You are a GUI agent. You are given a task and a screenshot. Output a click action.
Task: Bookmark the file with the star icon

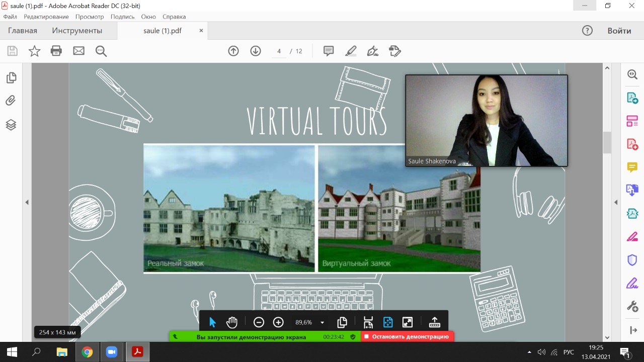tap(34, 51)
